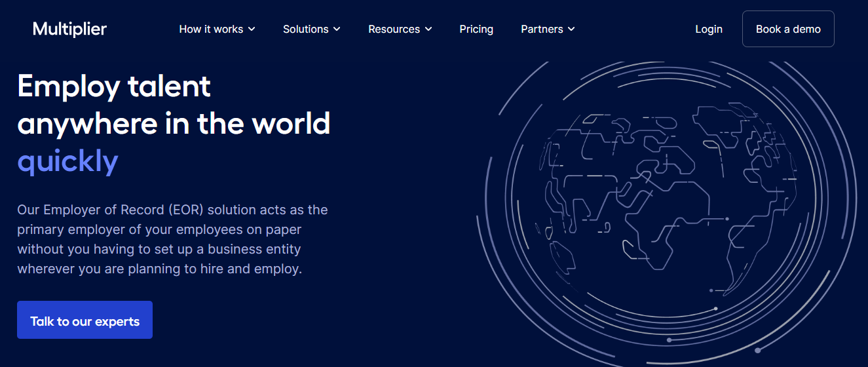Click the Multiplier logo

point(69,29)
